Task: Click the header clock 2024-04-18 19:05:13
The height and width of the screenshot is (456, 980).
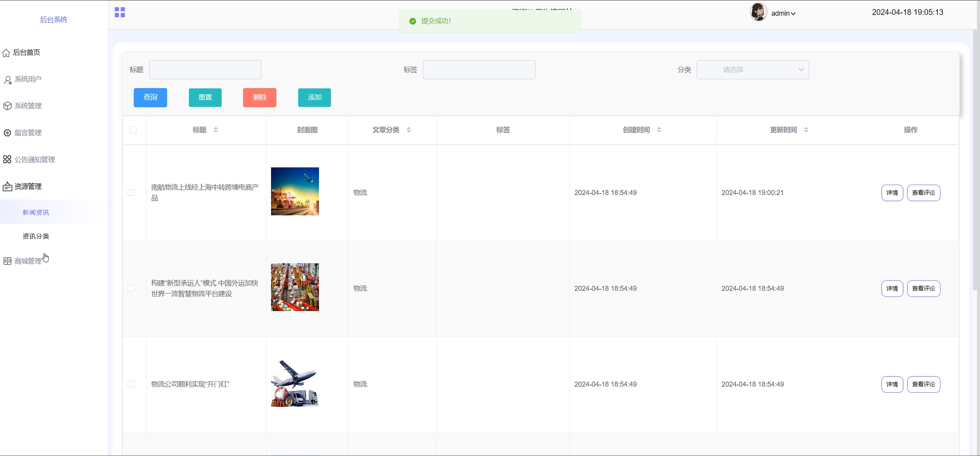Action: [x=907, y=12]
